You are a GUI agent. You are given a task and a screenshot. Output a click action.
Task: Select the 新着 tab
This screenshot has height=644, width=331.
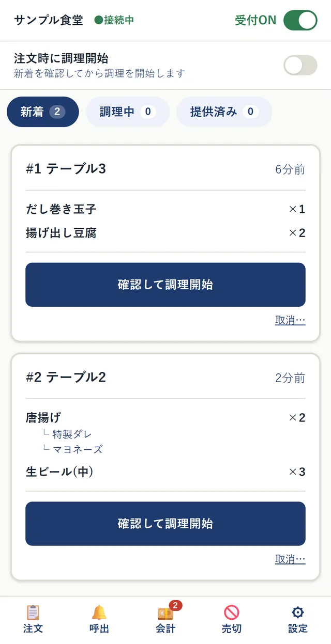click(43, 112)
